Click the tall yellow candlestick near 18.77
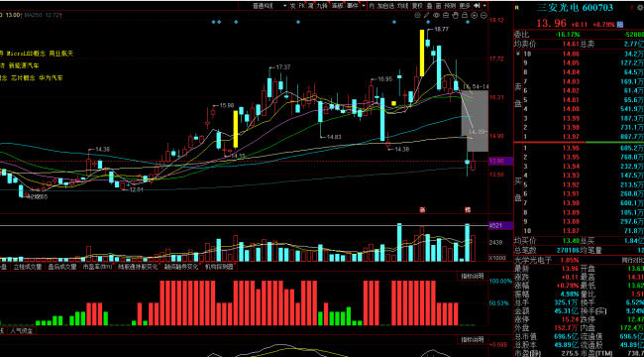Image resolution: width=644 pixels, height=357 pixels. coord(422,53)
